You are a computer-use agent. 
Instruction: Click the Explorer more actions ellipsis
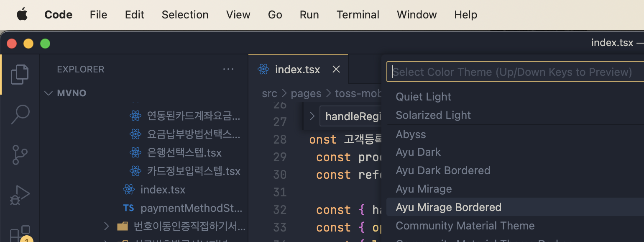(228, 69)
